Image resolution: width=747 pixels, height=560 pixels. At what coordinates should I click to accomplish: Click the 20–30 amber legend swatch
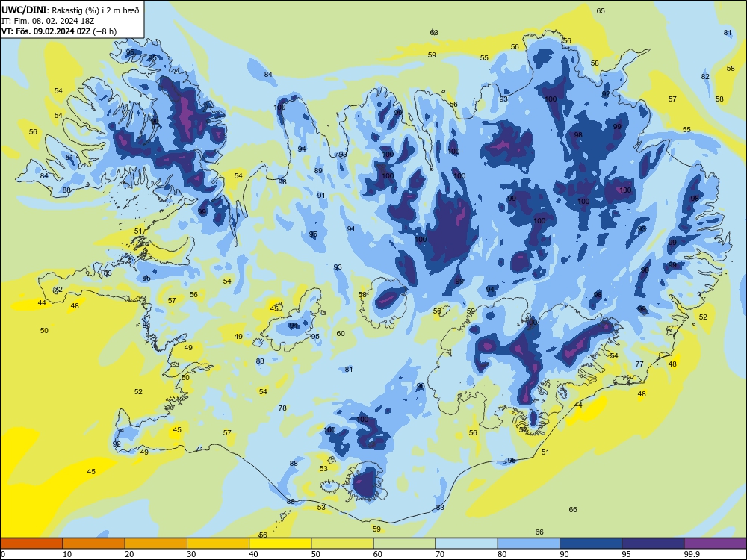tap(156, 544)
